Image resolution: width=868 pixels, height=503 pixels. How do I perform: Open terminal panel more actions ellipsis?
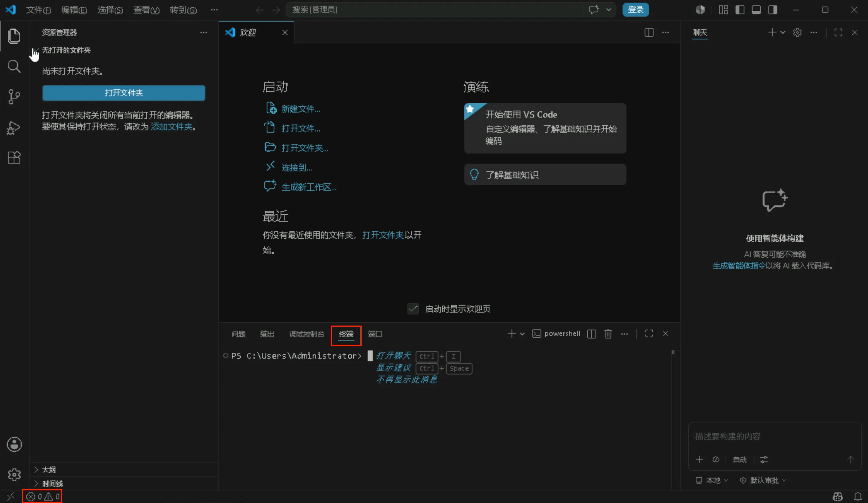[x=624, y=334]
